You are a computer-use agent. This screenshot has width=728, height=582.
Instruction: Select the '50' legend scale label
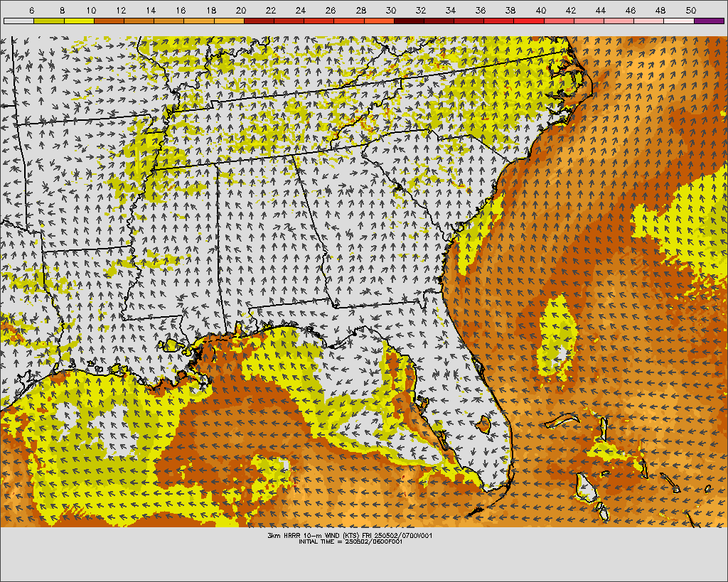691,10
